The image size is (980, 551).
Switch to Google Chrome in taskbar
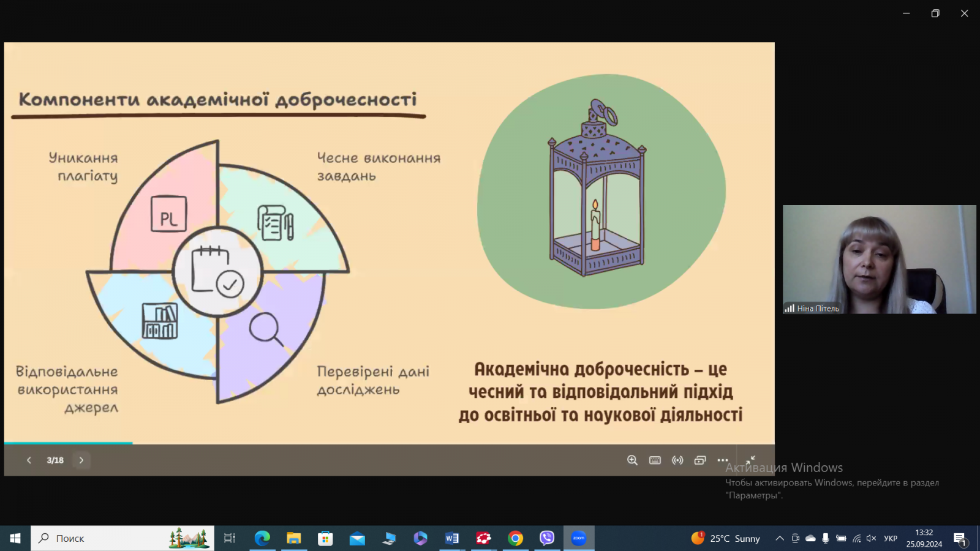point(516,538)
